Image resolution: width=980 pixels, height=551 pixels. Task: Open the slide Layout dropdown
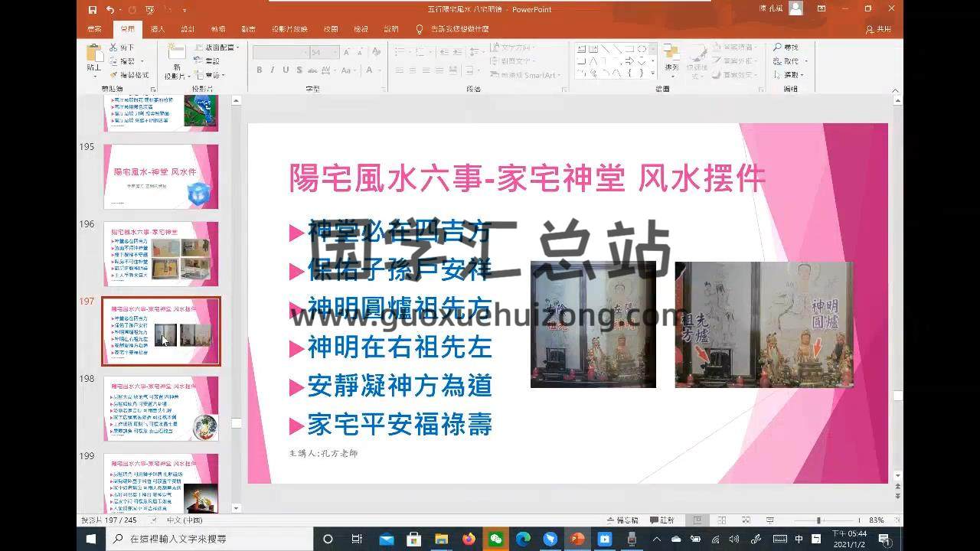pyautogui.click(x=220, y=47)
